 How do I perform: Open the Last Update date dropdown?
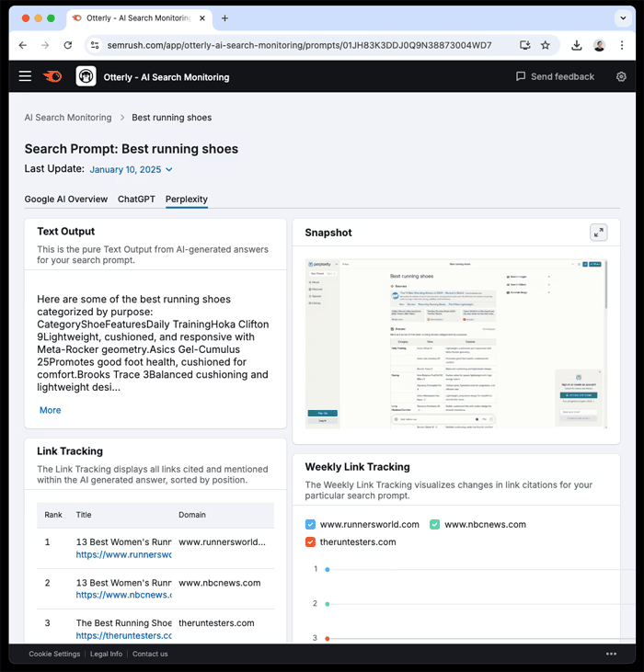coord(131,169)
